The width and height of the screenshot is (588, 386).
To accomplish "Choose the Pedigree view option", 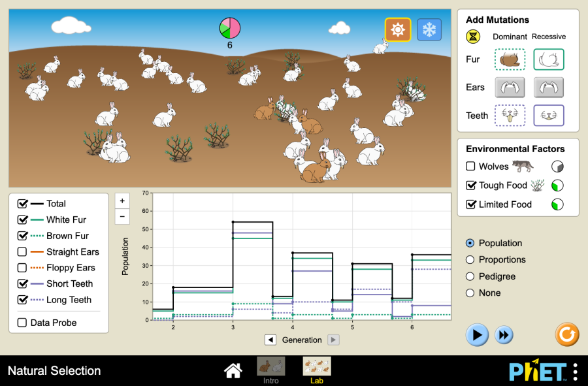I will point(470,276).
